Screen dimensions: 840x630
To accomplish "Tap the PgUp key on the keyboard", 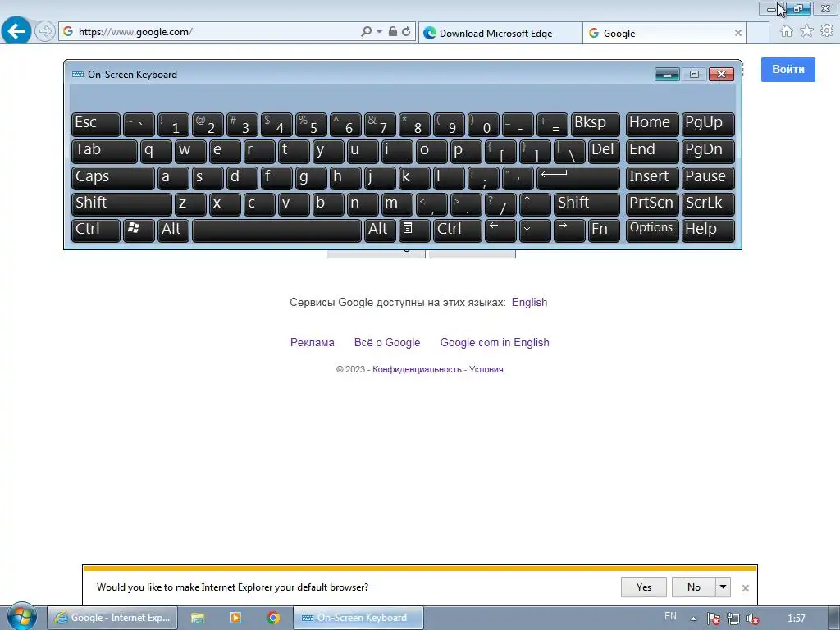I will click(708, 125).
